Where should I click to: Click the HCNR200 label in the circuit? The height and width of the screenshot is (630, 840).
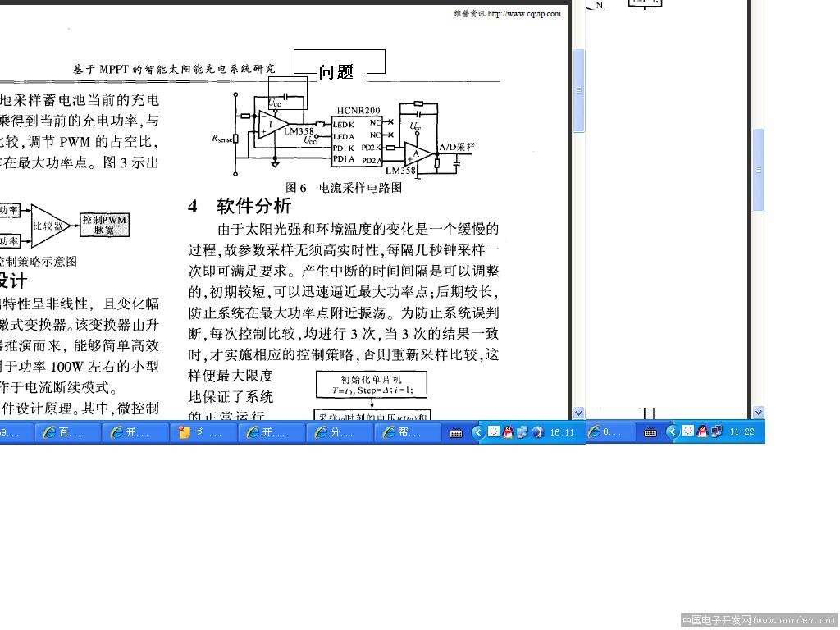(x=358, y=111)
